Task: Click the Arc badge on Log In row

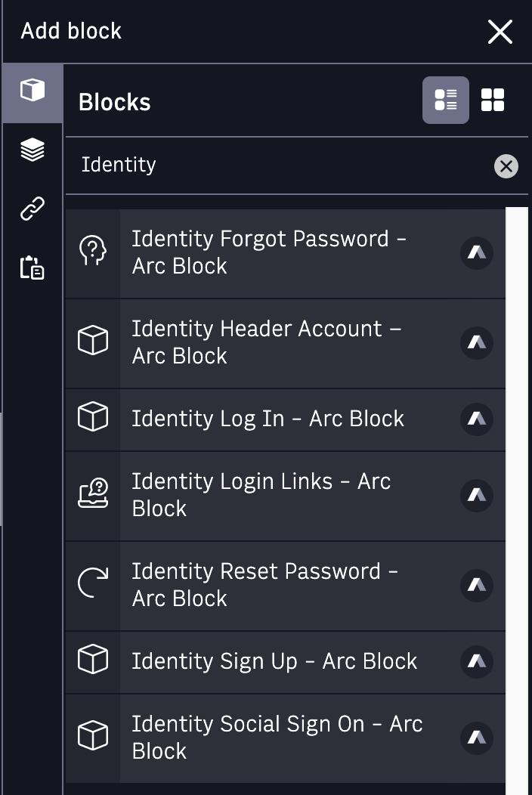Action: (477, 419)
